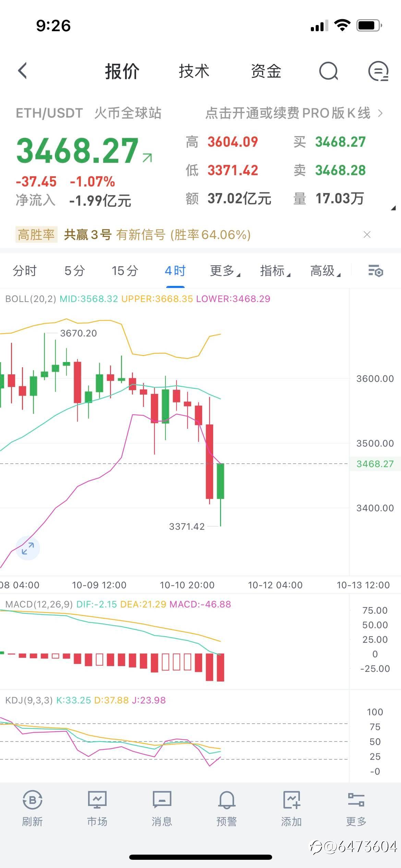Expand chart to fullscreen

[28, 548]
